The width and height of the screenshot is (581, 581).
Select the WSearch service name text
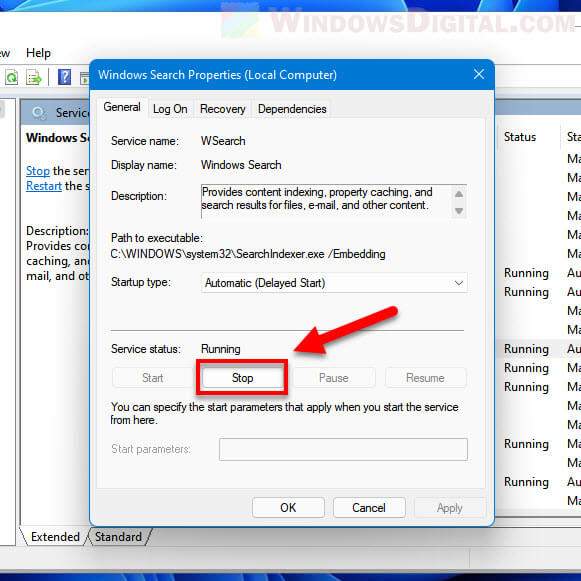[x=223, y=141]
